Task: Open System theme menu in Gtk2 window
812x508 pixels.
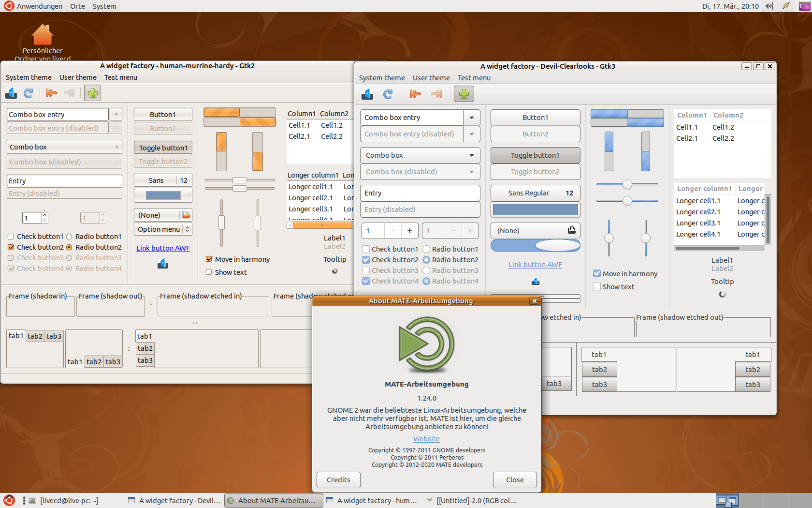Action: click(x=29, y=77)
